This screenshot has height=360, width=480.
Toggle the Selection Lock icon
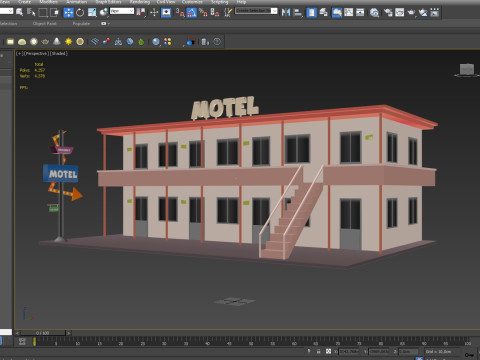tap(318, 351)
